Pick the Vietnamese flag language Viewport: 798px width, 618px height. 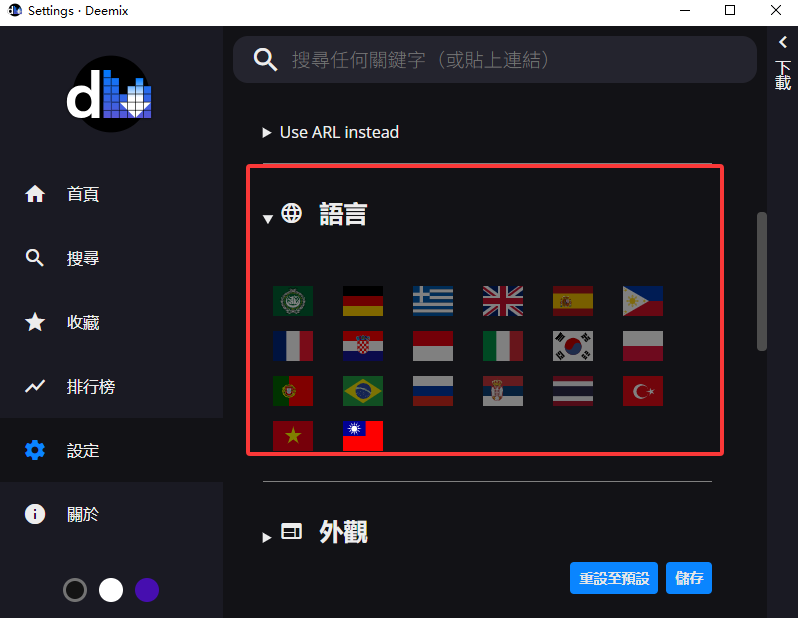click(x=293, y=435)
